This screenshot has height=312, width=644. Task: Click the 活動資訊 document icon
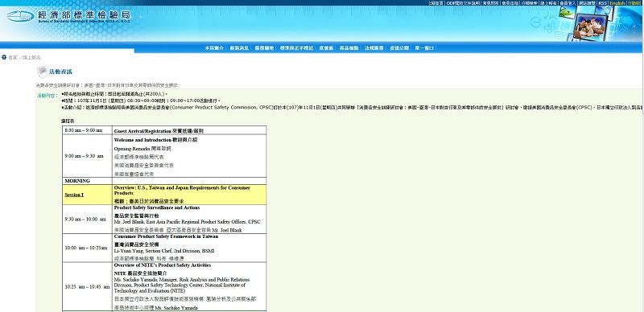click(x=43, y=72)
